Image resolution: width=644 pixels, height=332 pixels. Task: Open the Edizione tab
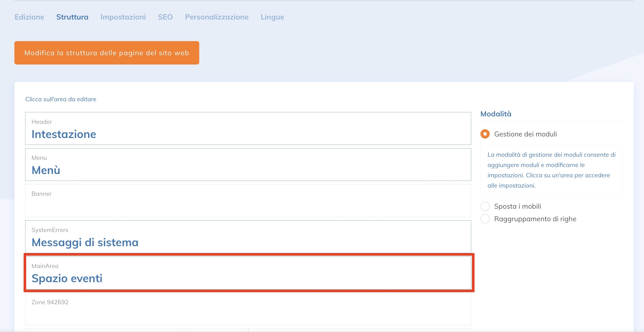pyautogui.click(x=29, y=17)
